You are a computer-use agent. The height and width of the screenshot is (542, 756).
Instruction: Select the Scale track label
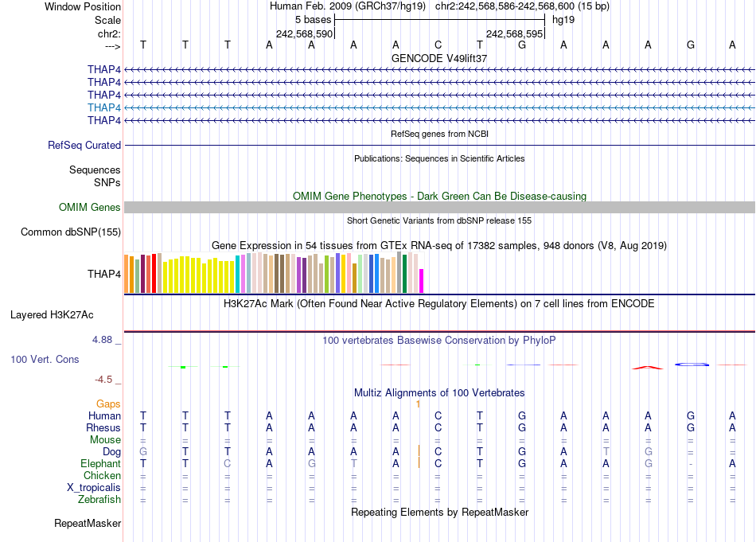[107, 20]
